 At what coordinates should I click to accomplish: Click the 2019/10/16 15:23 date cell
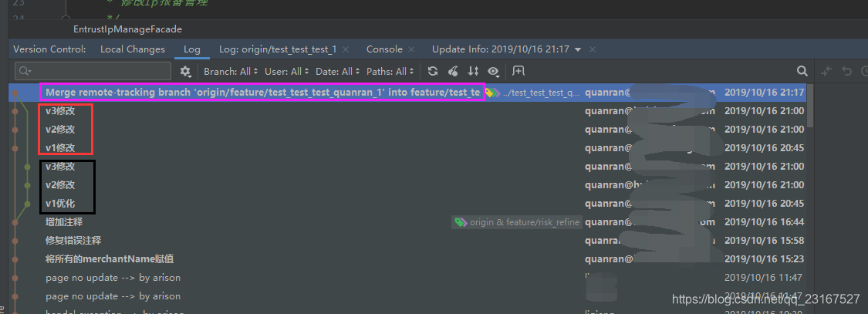[x=764, y=259]
